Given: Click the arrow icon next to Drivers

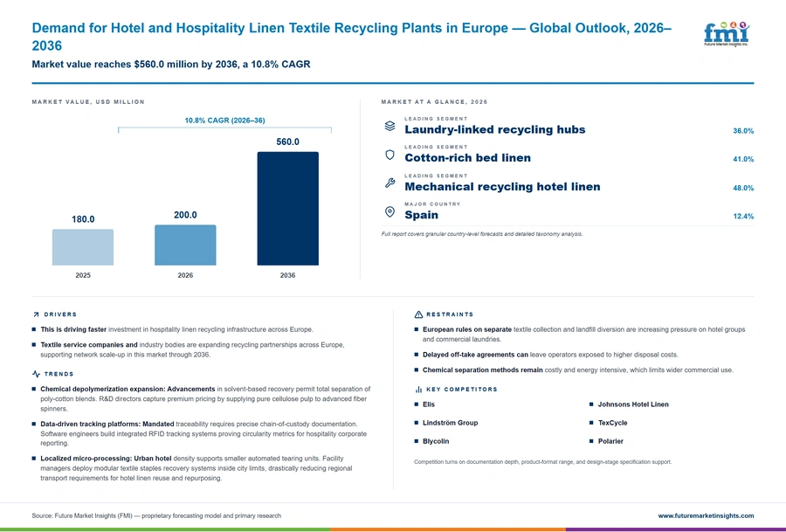Looking at the screenshot, I should (36, 314).
